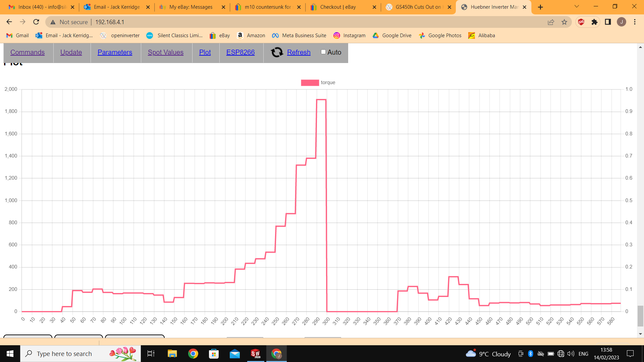
Task: Expand the tab search dropdown arrow
Action: (577, 7)
